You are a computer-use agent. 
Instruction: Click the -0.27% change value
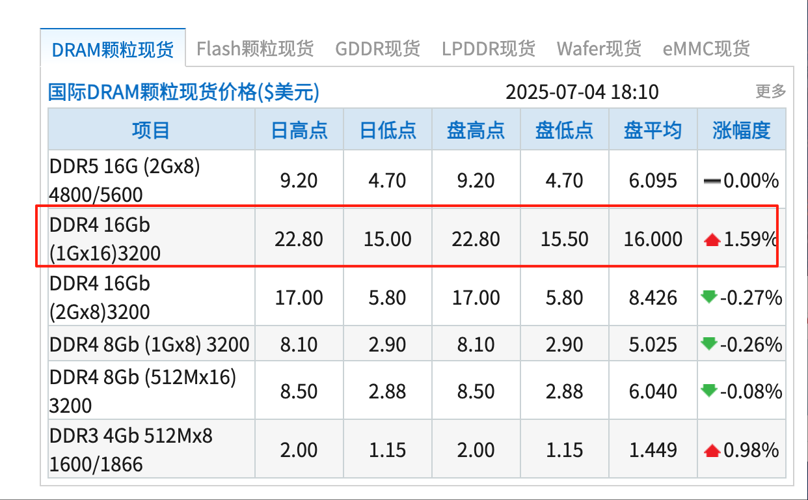click(x=751, y=297)
